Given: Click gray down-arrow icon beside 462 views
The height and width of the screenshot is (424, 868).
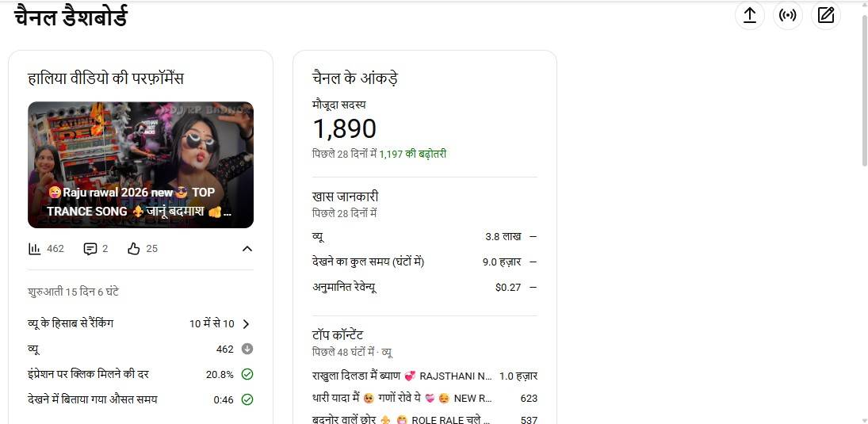Looking at the screenshot, I should tap(247, 350).
